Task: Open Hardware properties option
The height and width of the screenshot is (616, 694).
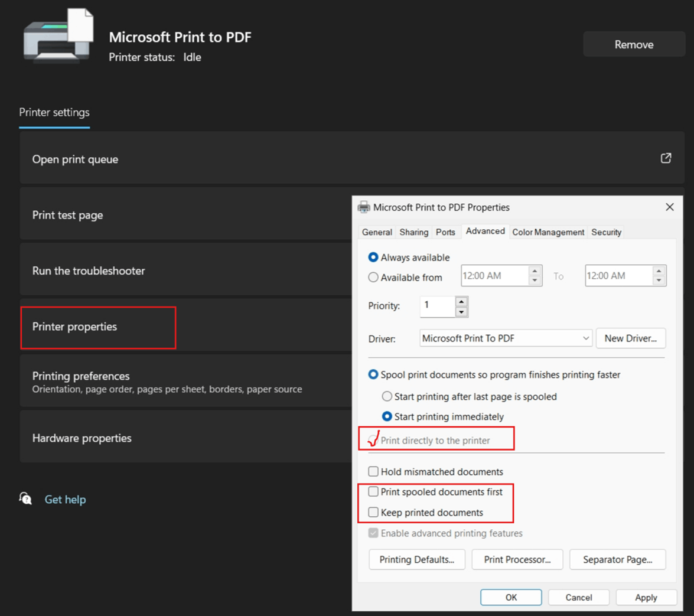Action: click(186, 436)
